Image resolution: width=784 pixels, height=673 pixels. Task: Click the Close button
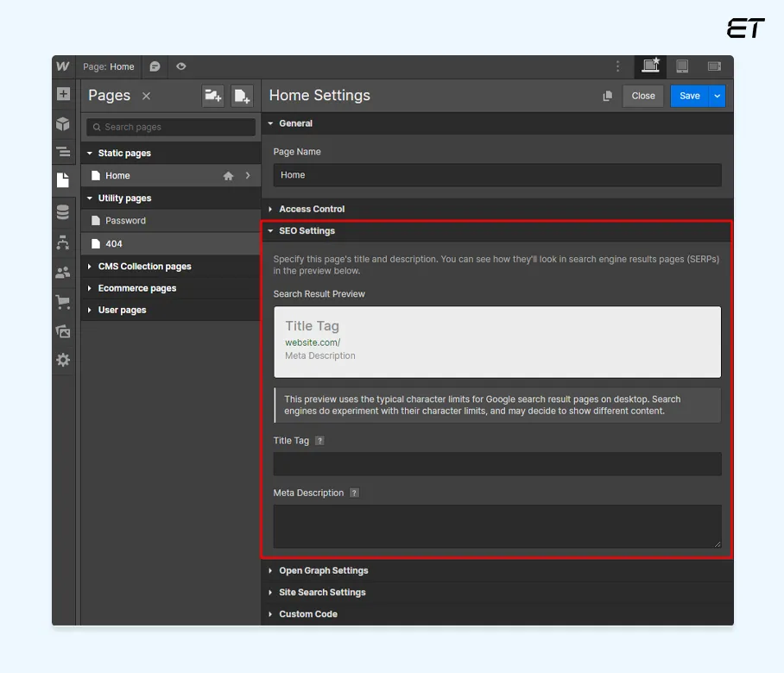643,96
